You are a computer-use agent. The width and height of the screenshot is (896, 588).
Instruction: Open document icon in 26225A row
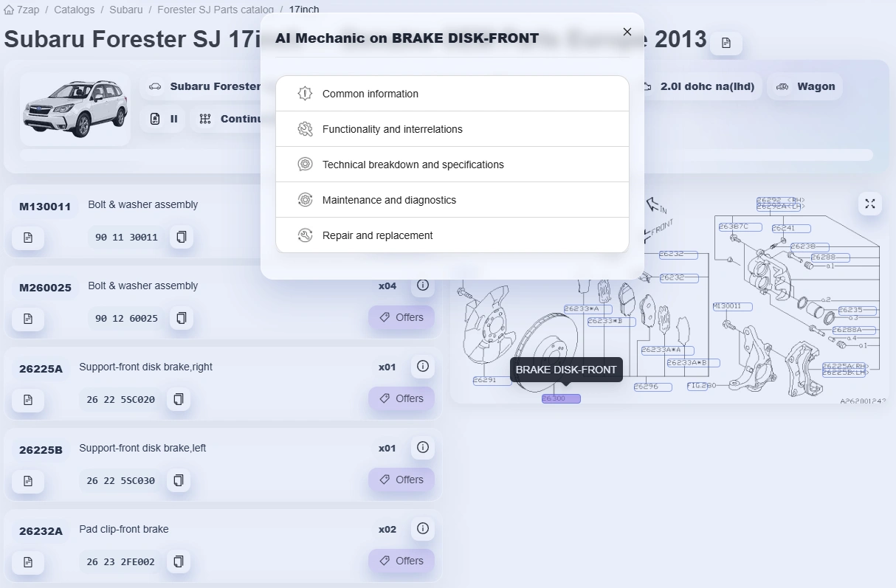(28, 400)
